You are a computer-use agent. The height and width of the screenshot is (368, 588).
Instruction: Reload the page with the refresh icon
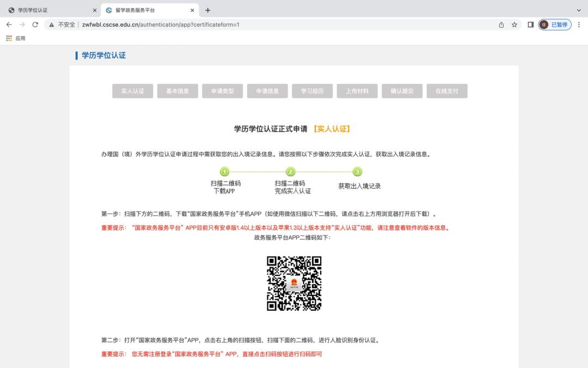pyautogui.click(x=35, y=25)
